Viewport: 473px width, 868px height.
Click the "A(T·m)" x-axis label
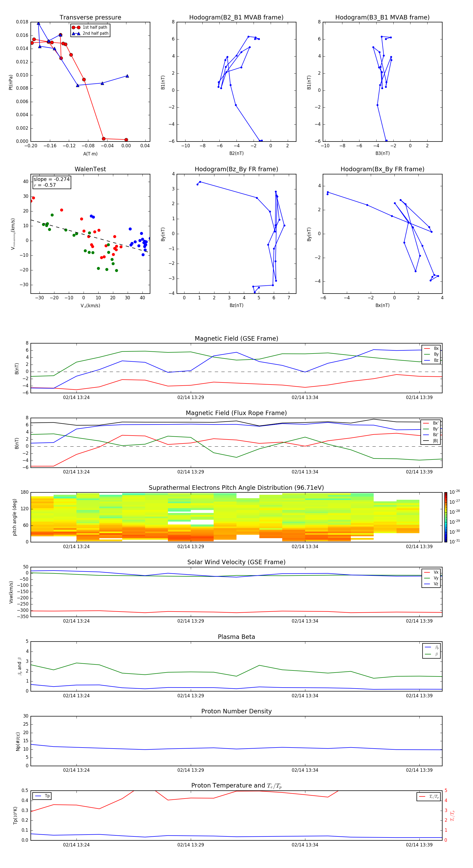click(90, 154)
